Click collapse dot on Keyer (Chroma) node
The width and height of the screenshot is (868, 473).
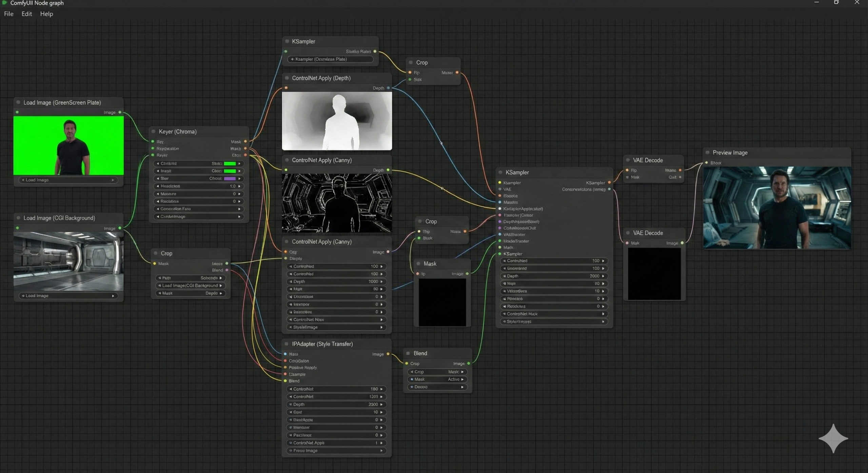(x=153, y=131)
